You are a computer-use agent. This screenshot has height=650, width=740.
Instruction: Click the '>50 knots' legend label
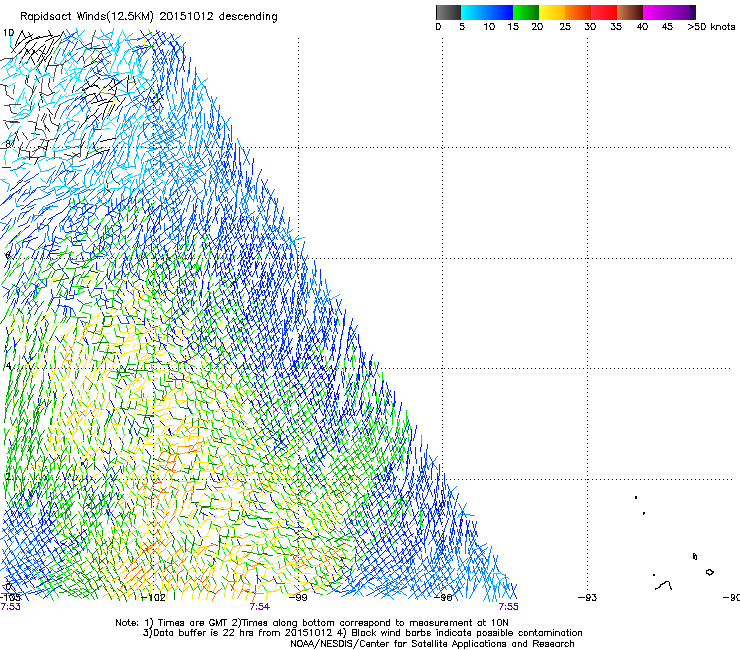(711, 27)
